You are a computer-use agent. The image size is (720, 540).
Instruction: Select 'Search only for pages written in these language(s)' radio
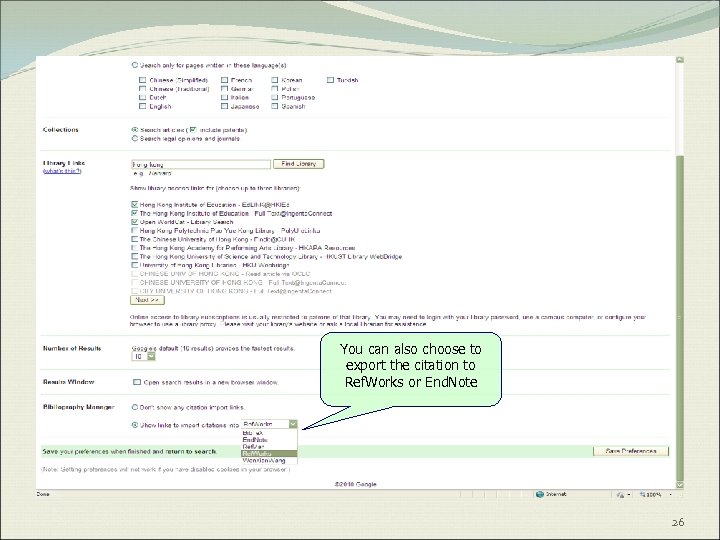(x=135, y=65)
